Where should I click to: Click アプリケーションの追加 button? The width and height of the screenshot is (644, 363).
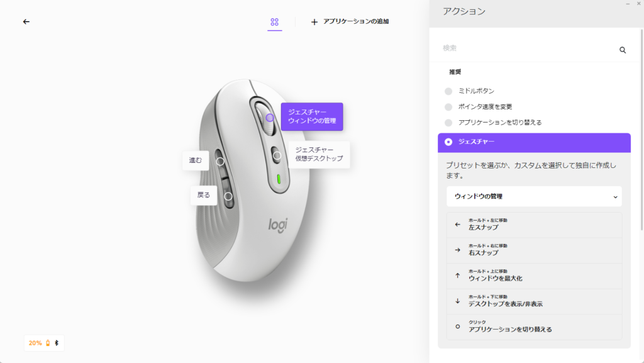pyautogui.click(x=350, y=22)
